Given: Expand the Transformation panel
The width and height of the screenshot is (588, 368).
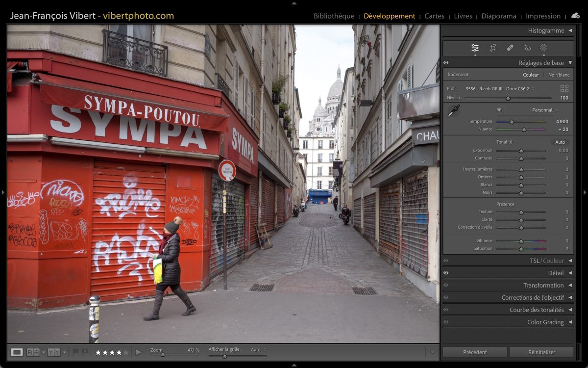Looking at the screenshot, I should point(570,285).
